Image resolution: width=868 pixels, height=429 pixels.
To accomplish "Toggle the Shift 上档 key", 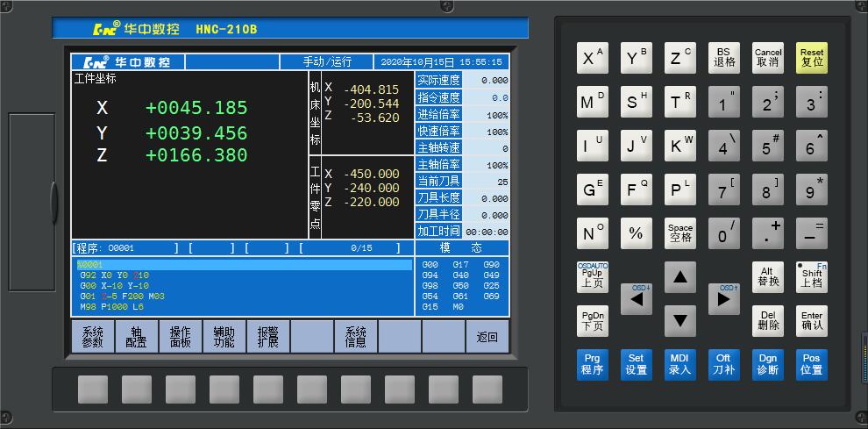I will 811,276.
